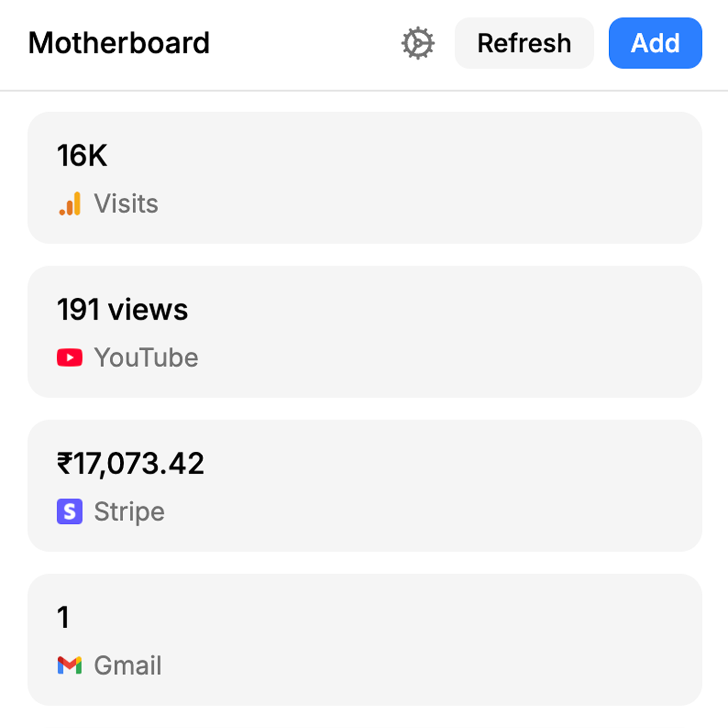This screenshot has height=728, width=728.
Task: Click the Gmail envelope logo icon
Action: (70, 665)
